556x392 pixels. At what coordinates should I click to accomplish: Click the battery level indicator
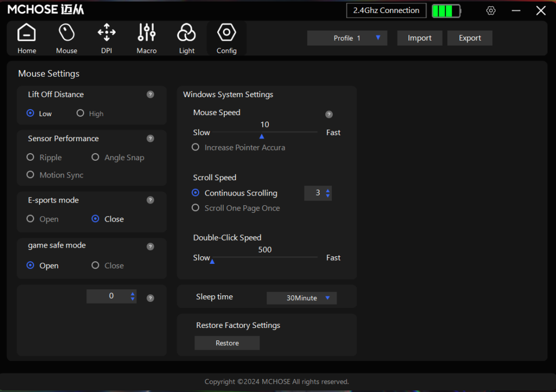click(446, 10)
